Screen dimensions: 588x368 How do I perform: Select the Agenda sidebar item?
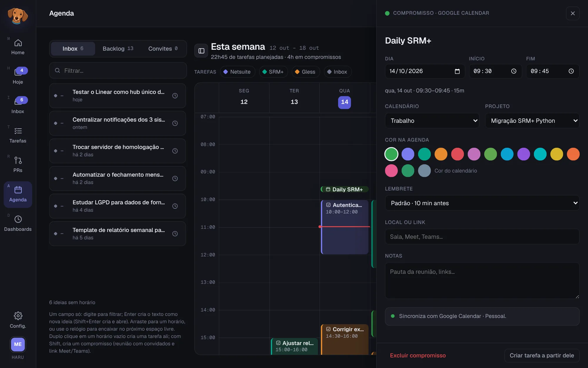pos(18,194)
